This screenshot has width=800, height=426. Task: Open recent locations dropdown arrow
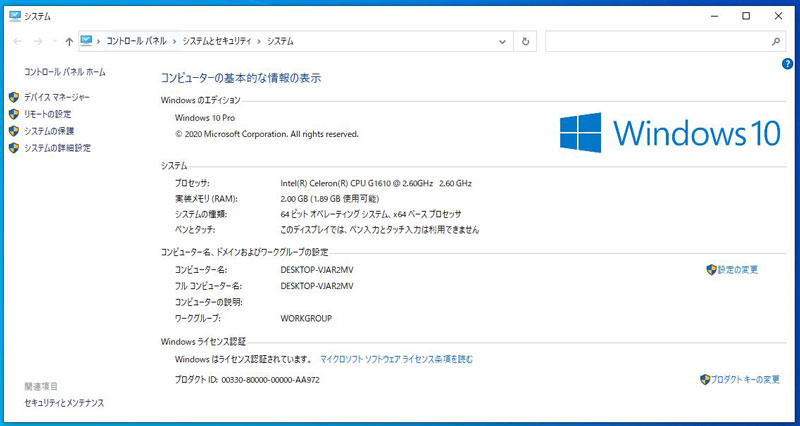(55, 42)
